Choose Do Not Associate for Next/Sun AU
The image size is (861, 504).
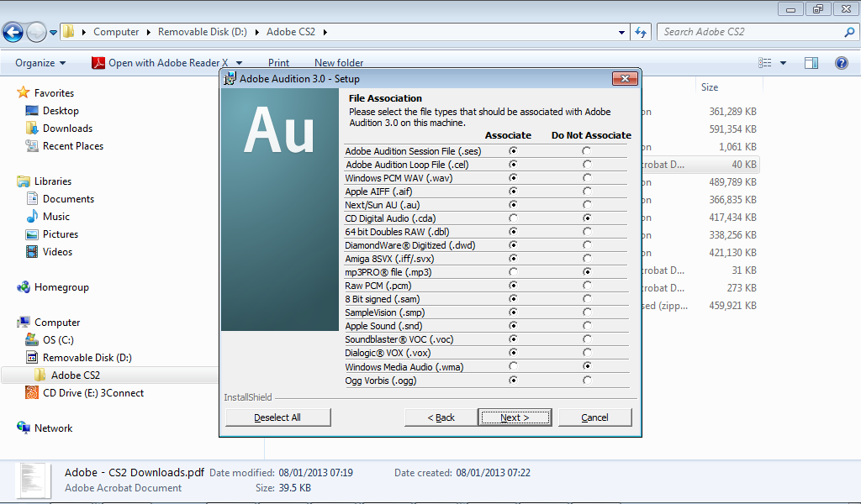[x=587, y=204]
